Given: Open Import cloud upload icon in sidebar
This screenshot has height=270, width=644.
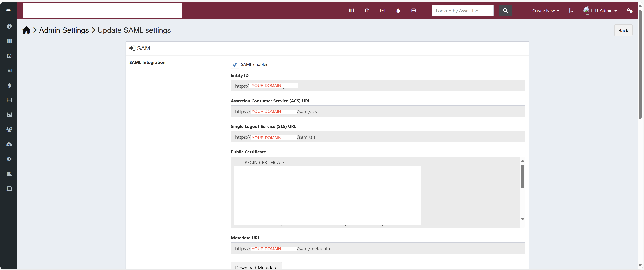Looking at the screenshot, I should pyautogui.click(x=9, y=144).
